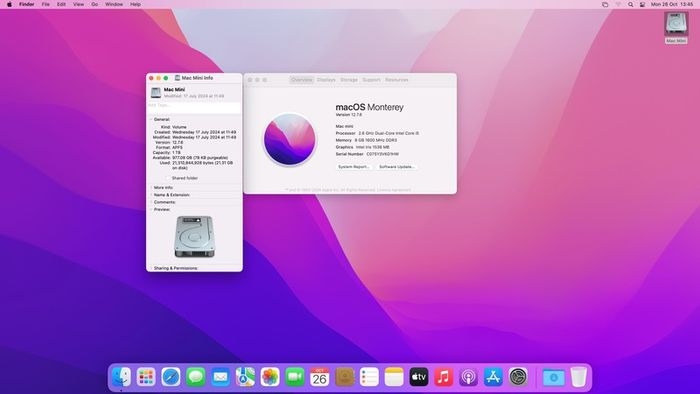The image size is (700, 394).
Task: Open the Downloads folder in the Dock
Action: pyautogui.click(x=554, y=377)
